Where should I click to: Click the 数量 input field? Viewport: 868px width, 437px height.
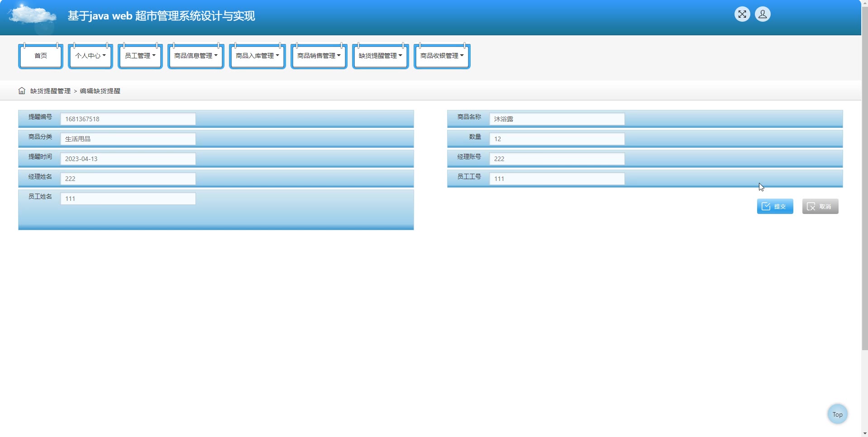(x=557, y=139)
